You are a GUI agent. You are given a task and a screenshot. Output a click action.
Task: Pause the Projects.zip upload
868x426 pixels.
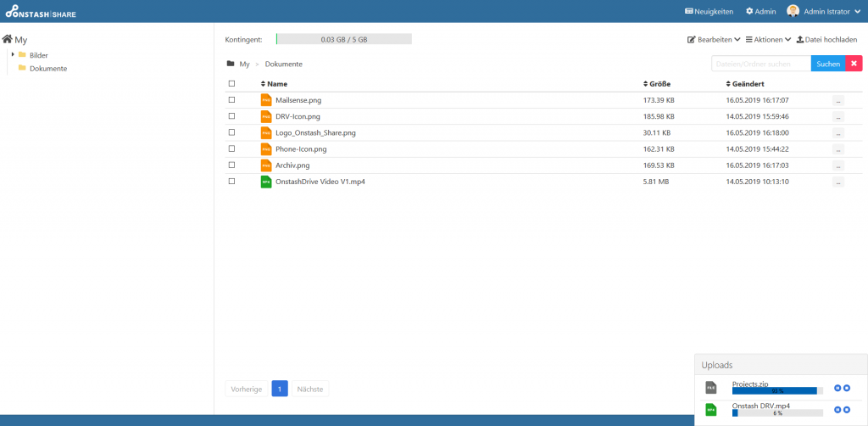pyautogui.click(x=837, y=389)
